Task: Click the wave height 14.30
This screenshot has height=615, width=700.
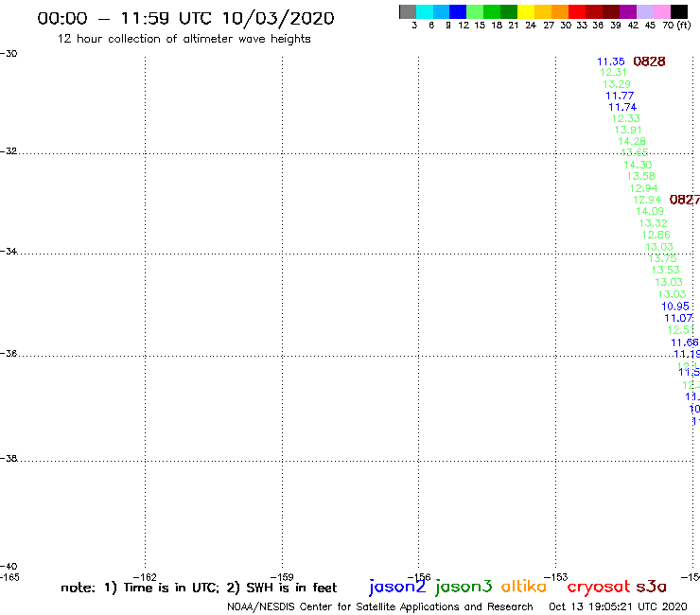Action: [x=638, y=165]
